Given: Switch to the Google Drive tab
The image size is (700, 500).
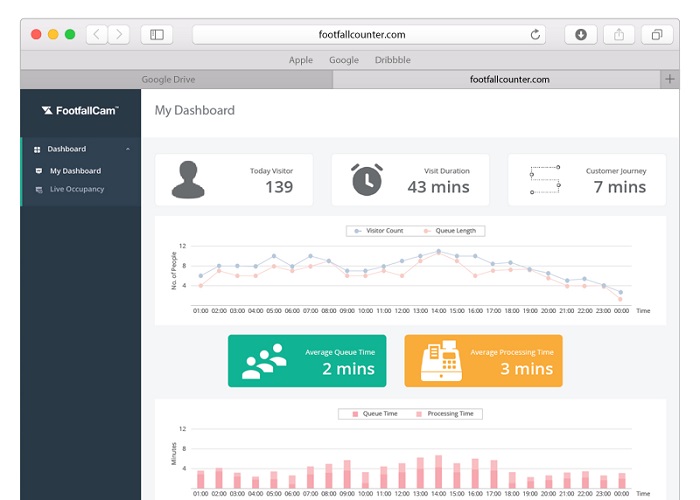Looking at the screenshot, I should (168, 79).
